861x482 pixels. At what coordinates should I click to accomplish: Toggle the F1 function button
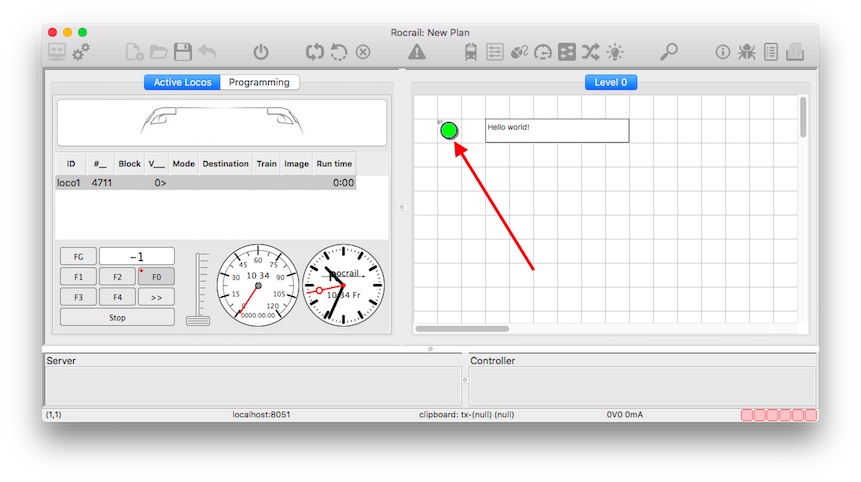pyautogui.click(x=78, y=277)
